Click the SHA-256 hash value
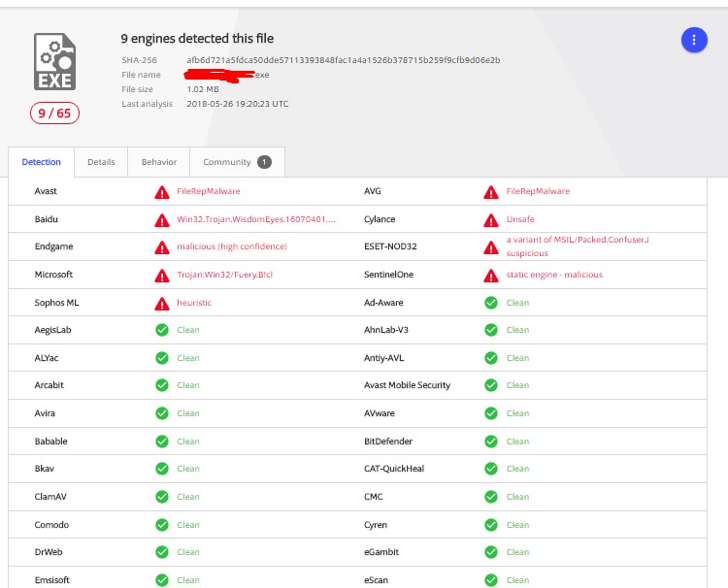The image size is (728, 588). point(344,60)
